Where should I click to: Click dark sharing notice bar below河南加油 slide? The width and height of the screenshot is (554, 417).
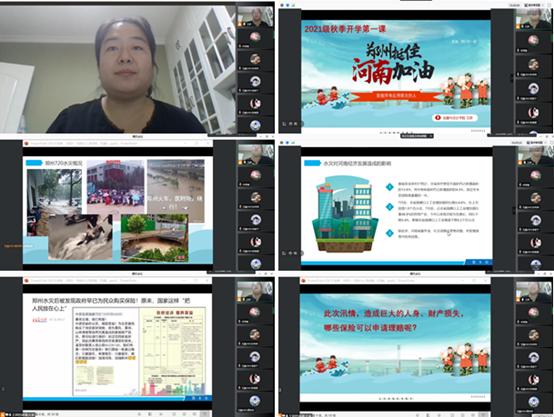point(417,136)
